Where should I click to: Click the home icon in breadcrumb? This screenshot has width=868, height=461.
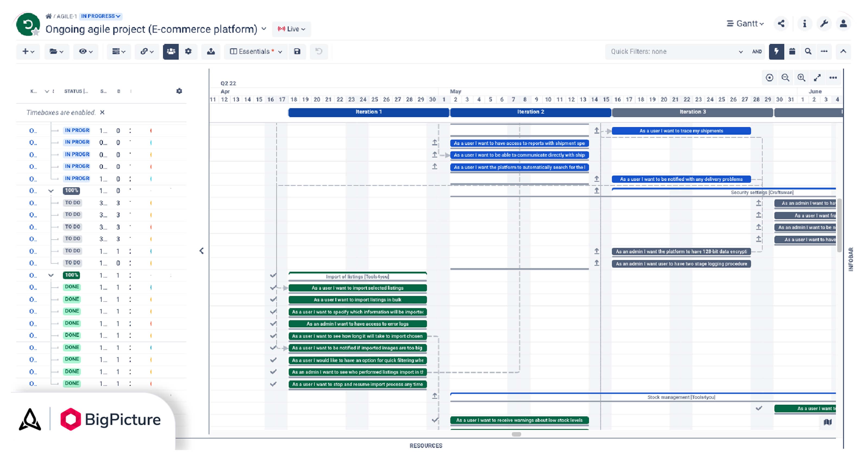tap(49, 16)
